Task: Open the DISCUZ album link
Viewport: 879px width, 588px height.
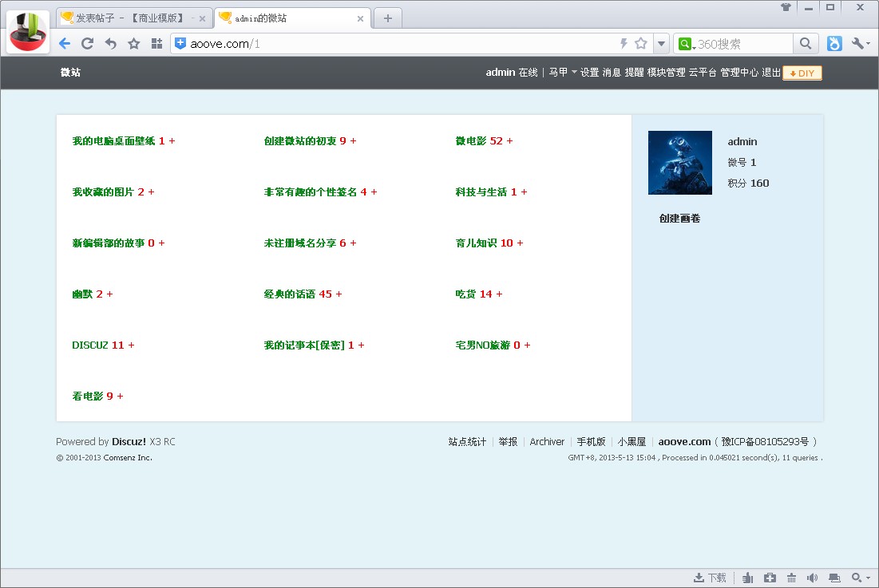Action: 89,345
